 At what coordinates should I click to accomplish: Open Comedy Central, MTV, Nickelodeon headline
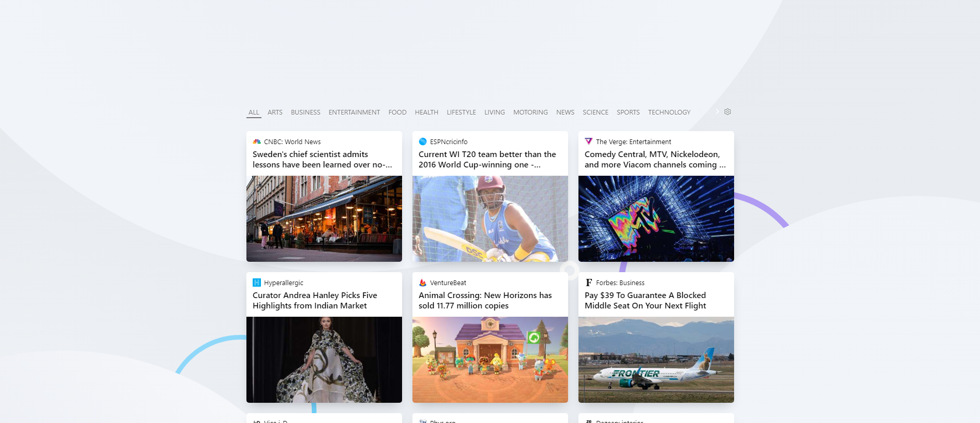point(655,160)
